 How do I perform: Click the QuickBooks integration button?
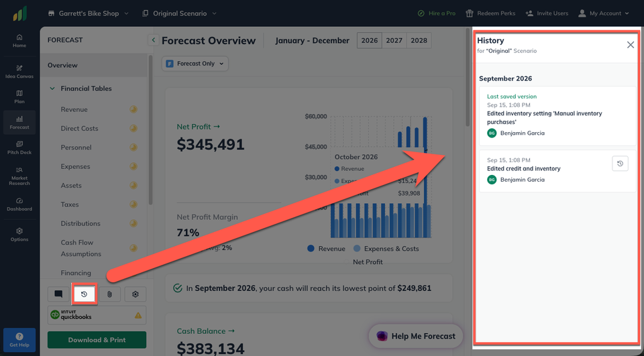(97, 315)
